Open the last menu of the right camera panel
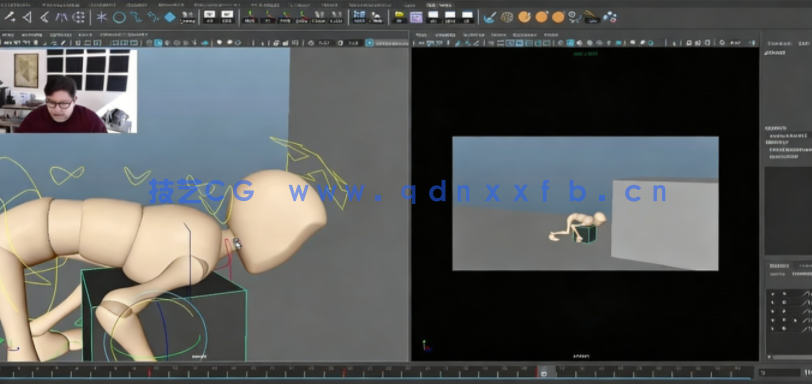Image resolution: width=812 pixels, height=384 pixels. [550, 35]
